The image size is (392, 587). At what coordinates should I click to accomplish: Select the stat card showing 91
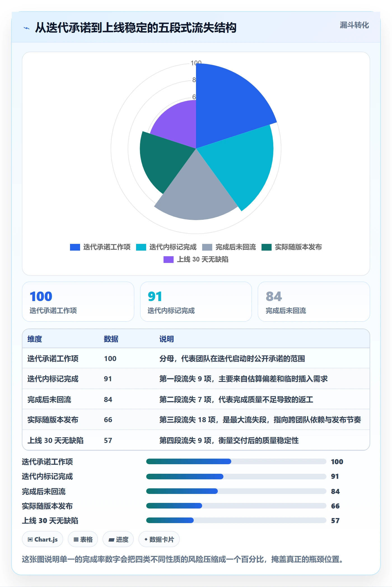coord(196,302)
